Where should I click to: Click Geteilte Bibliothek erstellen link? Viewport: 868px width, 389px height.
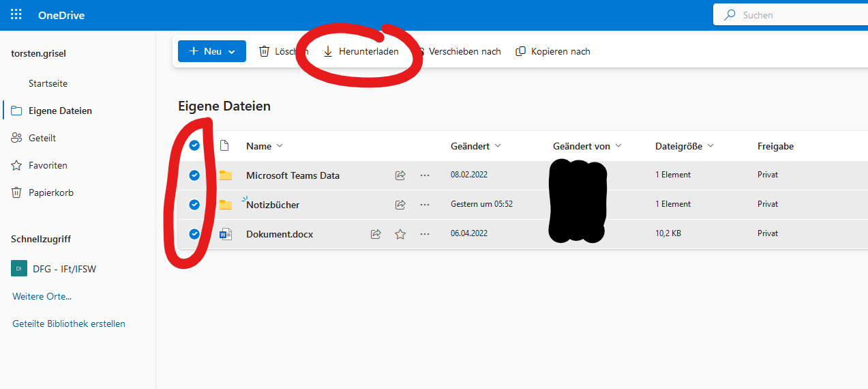coord(69,323)
